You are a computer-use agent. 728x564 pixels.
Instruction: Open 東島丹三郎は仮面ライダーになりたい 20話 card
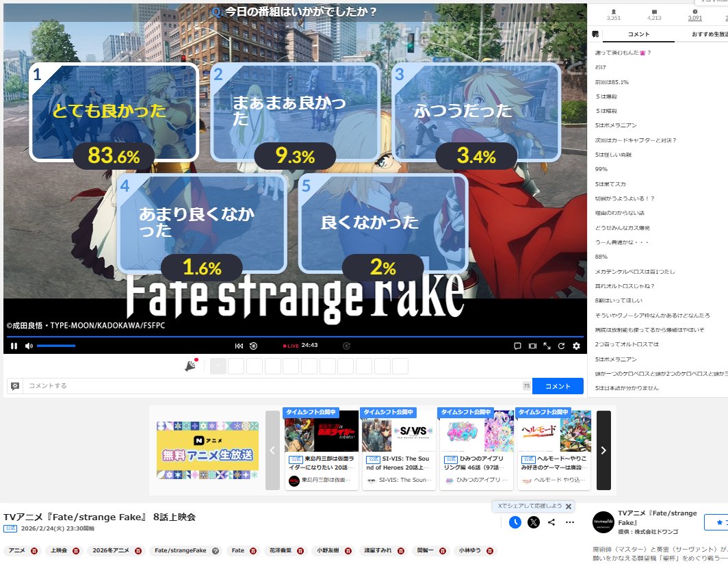tap(322, 449)
